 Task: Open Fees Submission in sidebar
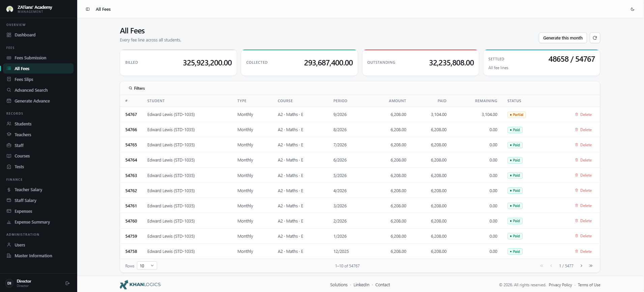pos(38,58)
